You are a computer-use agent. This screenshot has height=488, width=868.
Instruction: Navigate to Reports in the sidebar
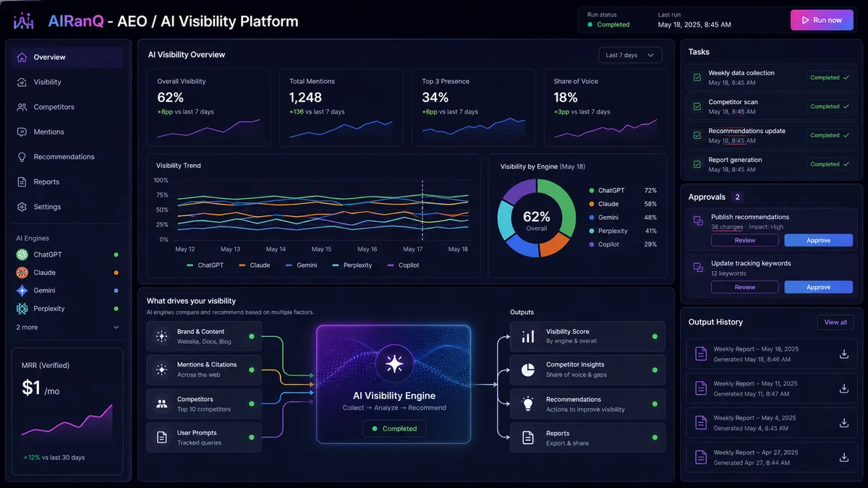point(67,182)
